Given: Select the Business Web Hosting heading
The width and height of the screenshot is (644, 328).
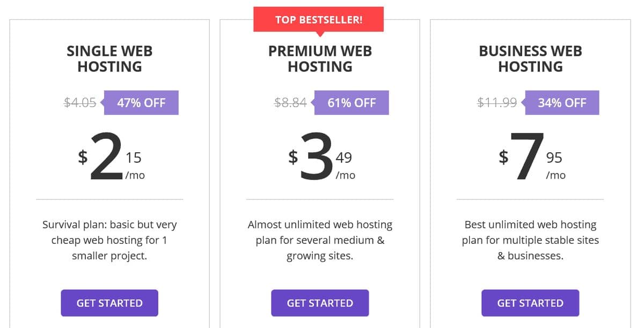Looking at the screenshot, I should pos(530,59).
